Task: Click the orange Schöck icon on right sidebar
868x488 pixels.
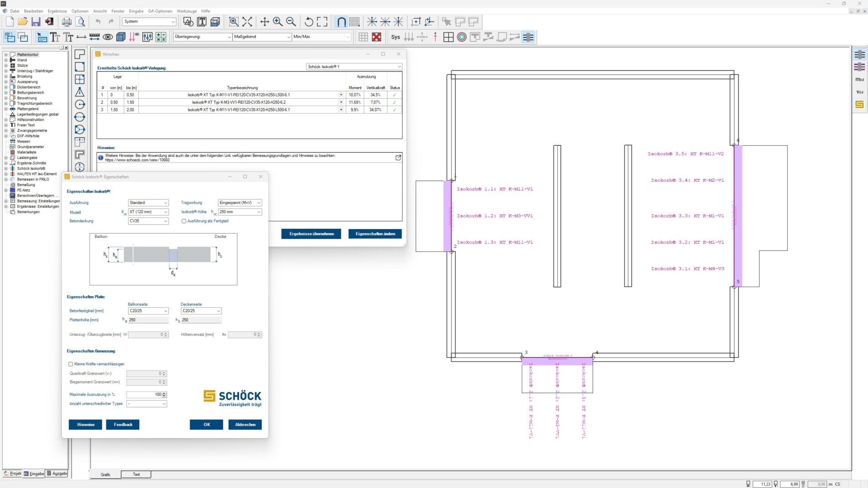Action: (x=859, y=105)
